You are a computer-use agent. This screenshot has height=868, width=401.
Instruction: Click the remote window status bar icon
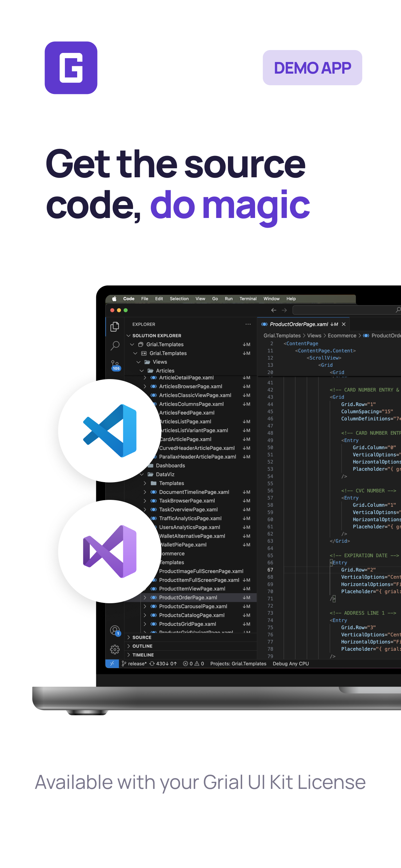pyautogui.click(x=112, y=664)
